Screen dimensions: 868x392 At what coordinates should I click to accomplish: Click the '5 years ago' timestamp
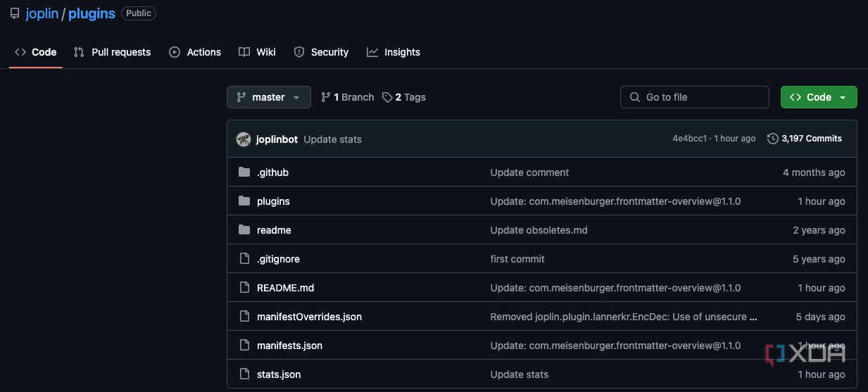819,259
